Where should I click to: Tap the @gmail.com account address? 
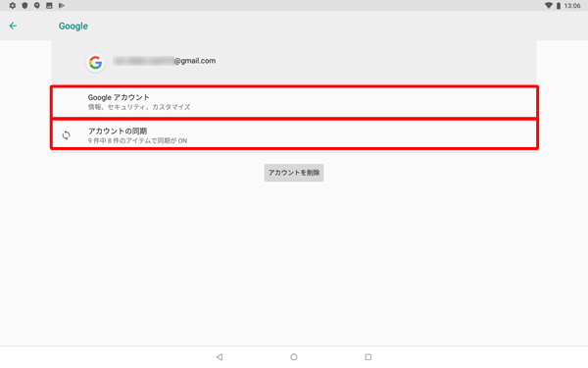pos(165,61)
